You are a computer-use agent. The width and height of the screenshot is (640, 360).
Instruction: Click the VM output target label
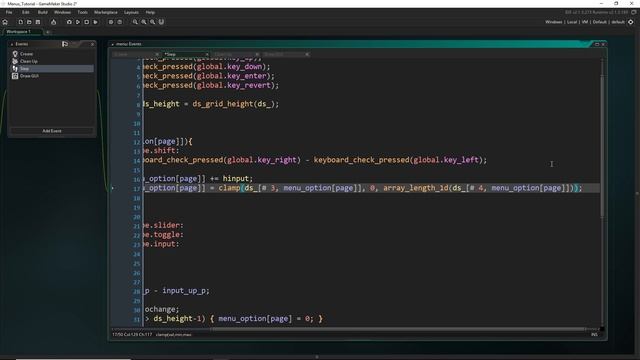coord(585,22)
